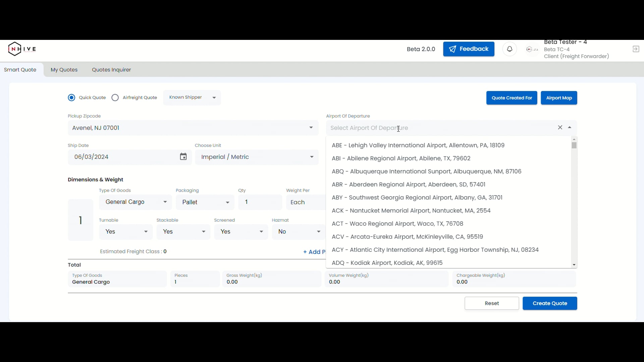
Task: Select the Quick Quote radio button
Action: (71, 98)
